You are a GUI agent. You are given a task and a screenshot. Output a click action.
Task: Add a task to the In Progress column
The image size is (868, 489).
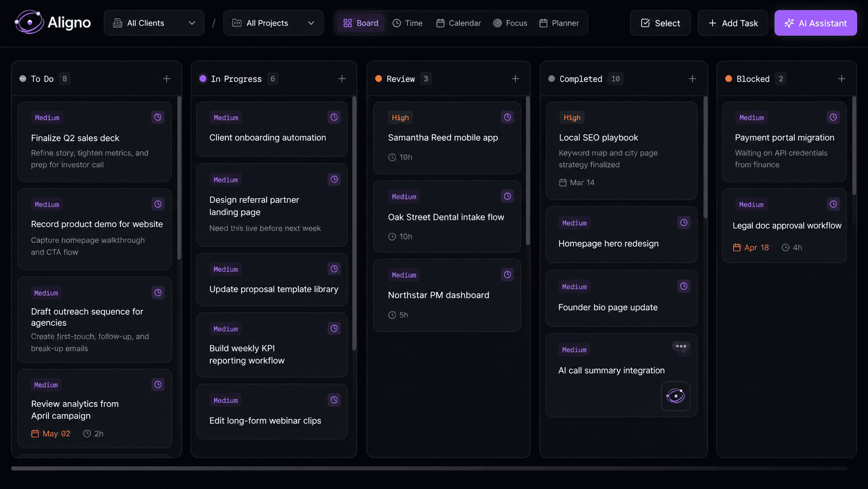click(x=342, y=79)
